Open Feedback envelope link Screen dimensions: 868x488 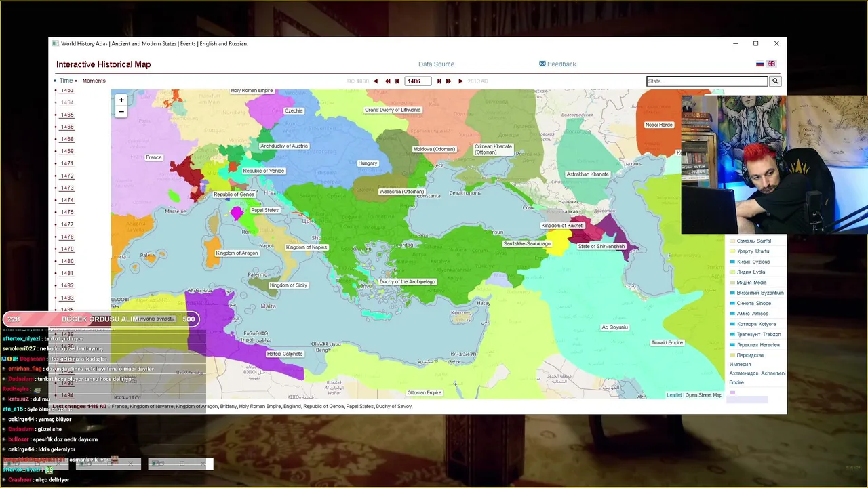(x=557, y=64)
